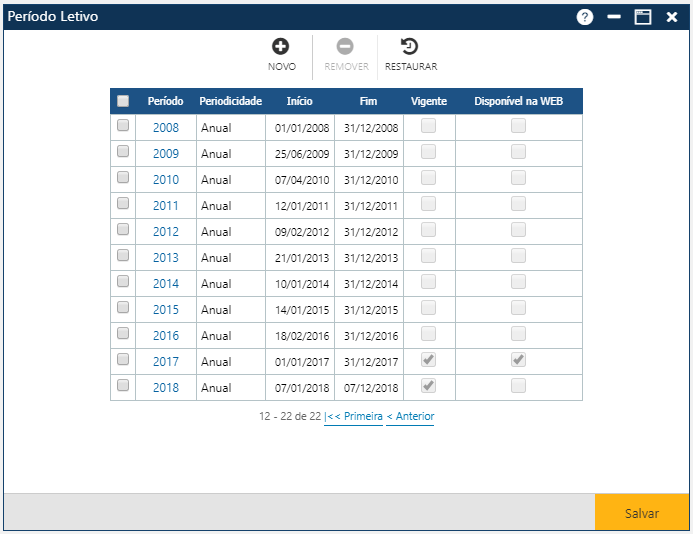Sort by the Período column header
Screen dimensions: 693x534
coord(165,101)
